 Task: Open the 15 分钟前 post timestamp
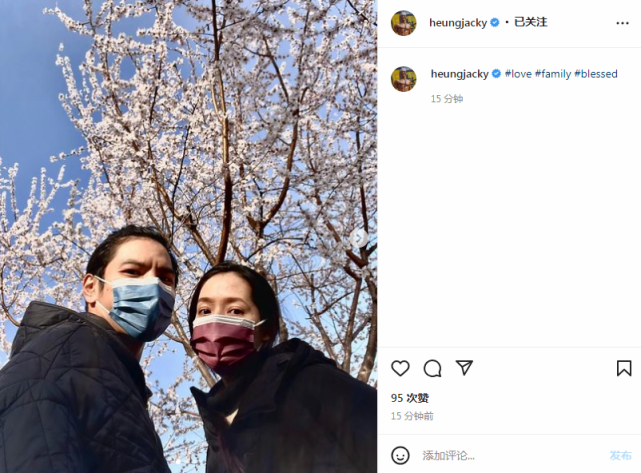tap(412, 416)
